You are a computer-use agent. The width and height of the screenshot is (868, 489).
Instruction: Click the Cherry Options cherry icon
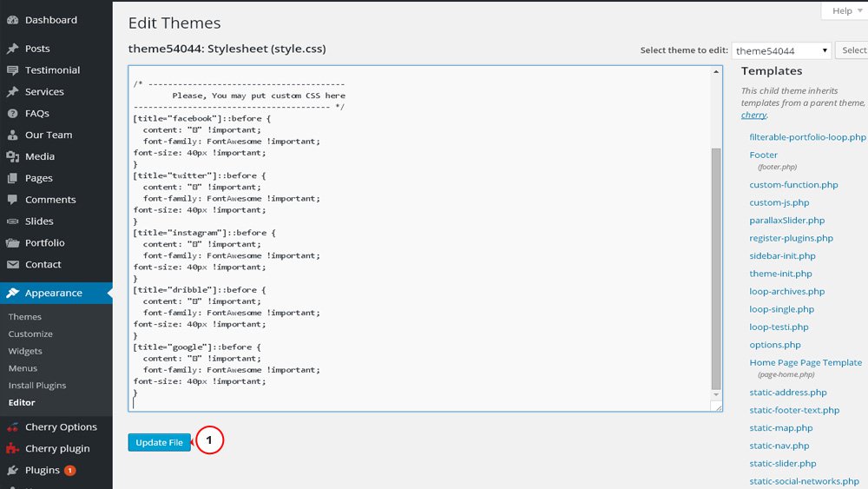[x=12, y=427]
